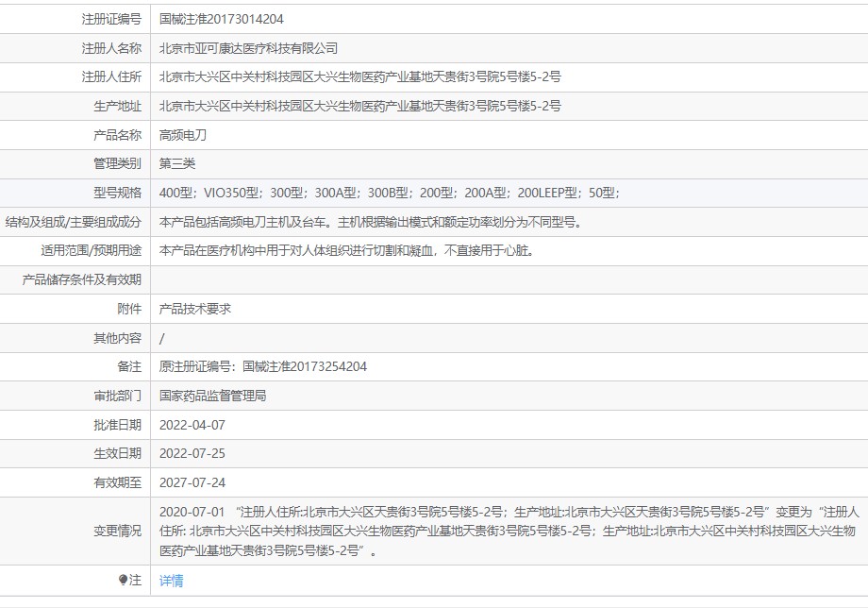Select the model list starting with 400型
The width and height of the screenshot is (868, 608).
point(390,193)
